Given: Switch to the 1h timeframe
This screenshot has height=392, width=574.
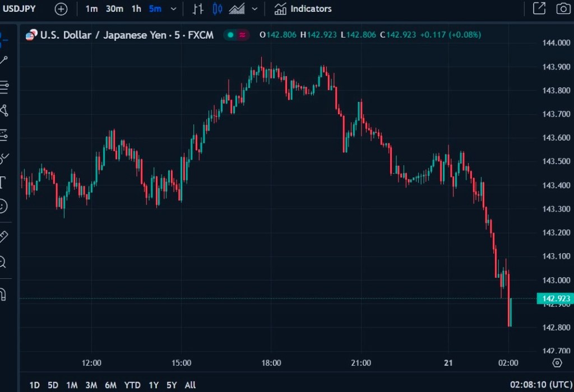Looking at the screenshot, I should pos(136,9).
